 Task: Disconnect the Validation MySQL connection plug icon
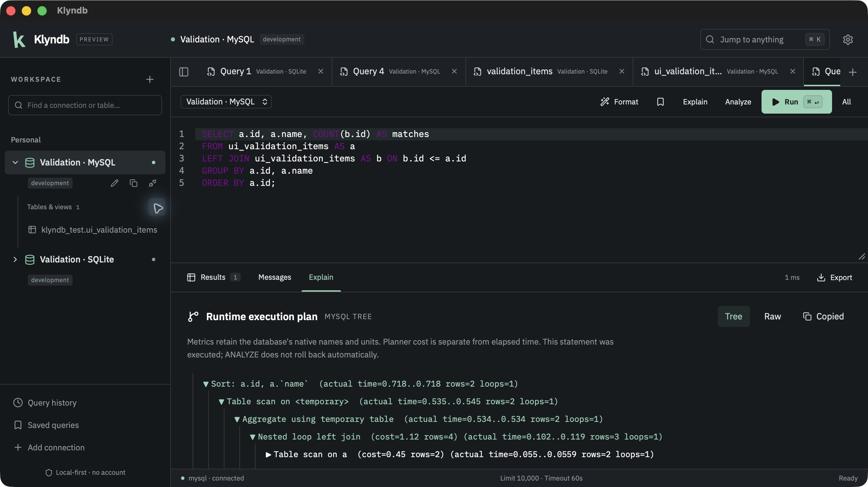[153, 183]
